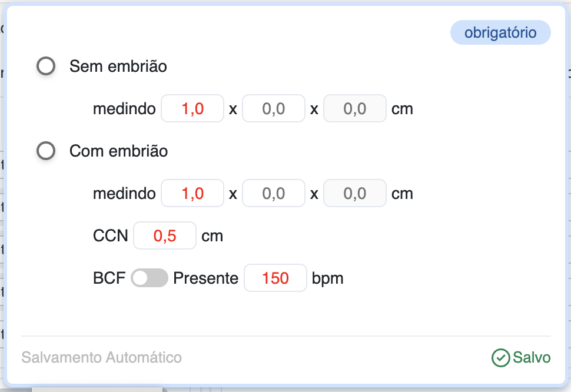Click the "CCN" label
The width and height of the screenshot is (571, 392).
tap(110, 236)
